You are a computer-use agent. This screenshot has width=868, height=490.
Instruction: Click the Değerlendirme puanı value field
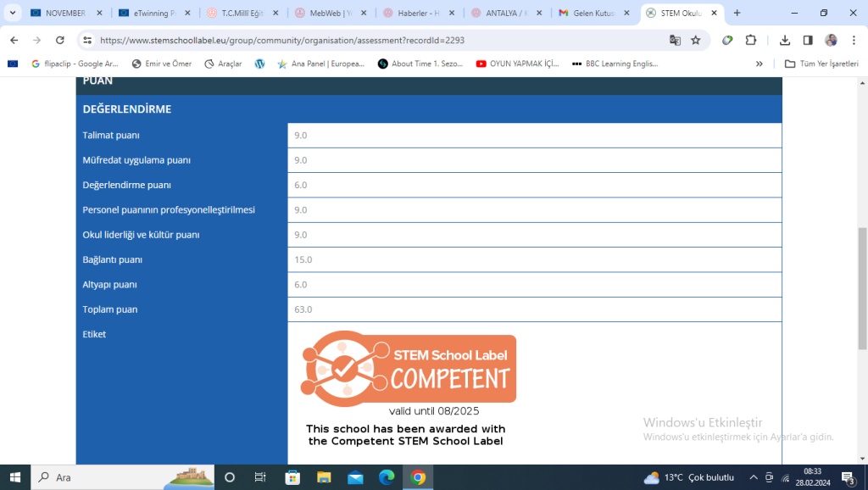click(x=534, y=185)
